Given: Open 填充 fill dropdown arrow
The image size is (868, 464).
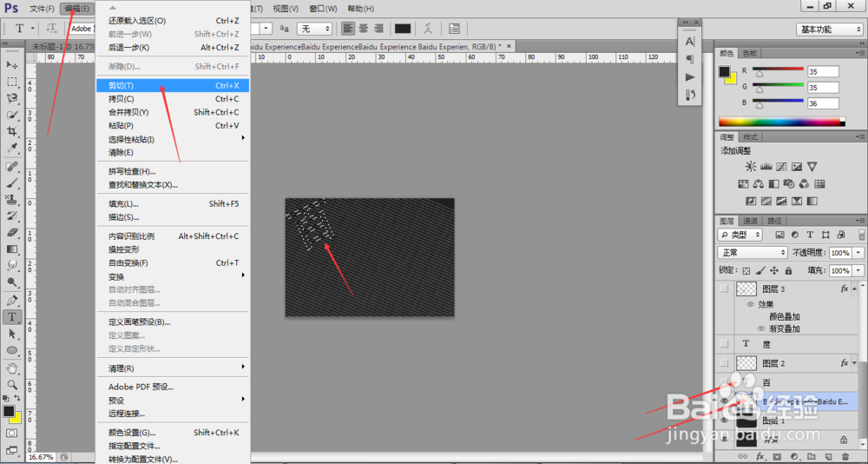Looking at the screenshot, I should (858, 270).
